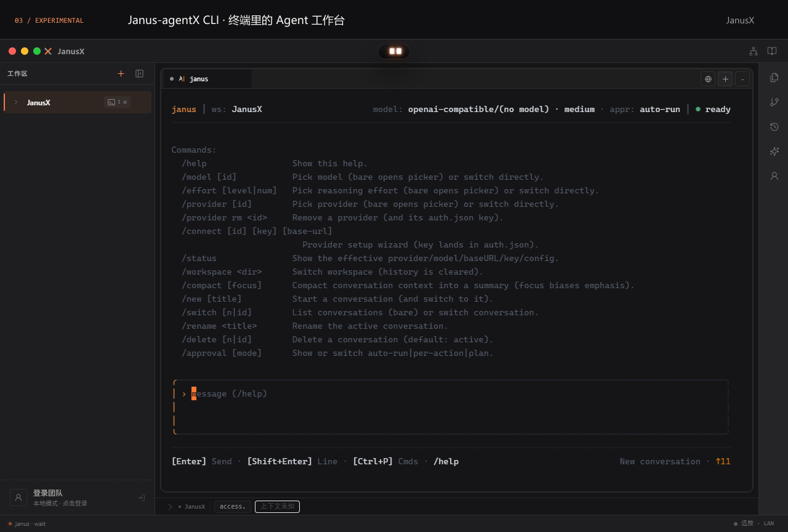Click the janus · wait status bar entry
Screen dimensions: 788x532
coord(27,523)
